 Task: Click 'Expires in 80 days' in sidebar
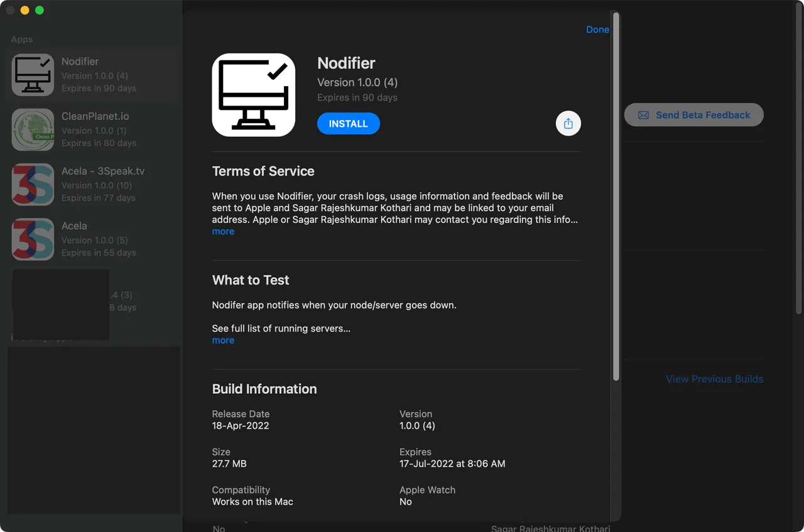[99, 143]
